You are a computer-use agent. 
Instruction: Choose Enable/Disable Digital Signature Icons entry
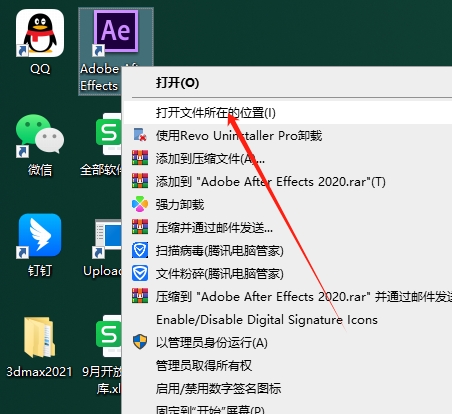coord(288,319)
